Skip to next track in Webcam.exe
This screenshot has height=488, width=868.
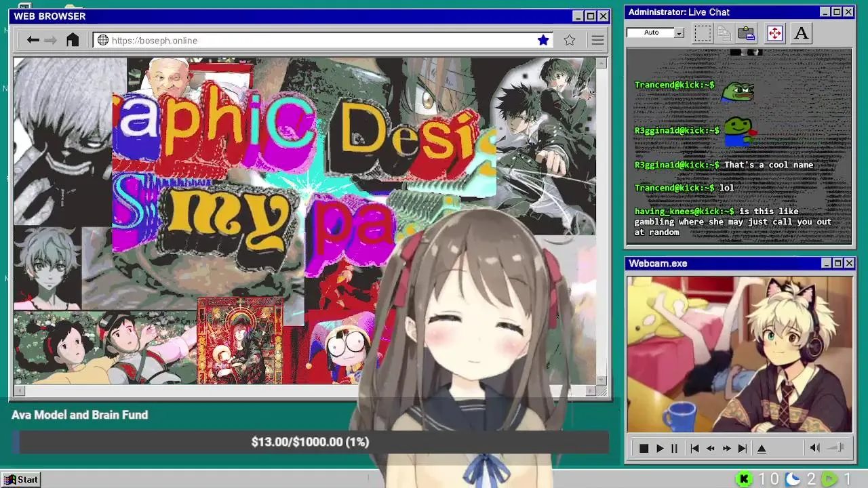click(742, 448)
